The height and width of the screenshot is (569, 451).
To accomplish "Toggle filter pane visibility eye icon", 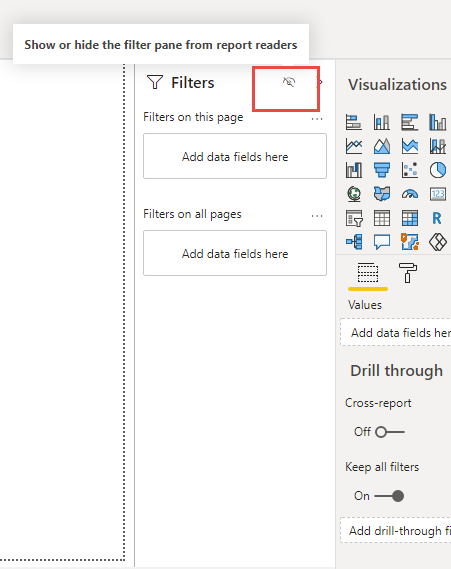I will pos(289,82).
